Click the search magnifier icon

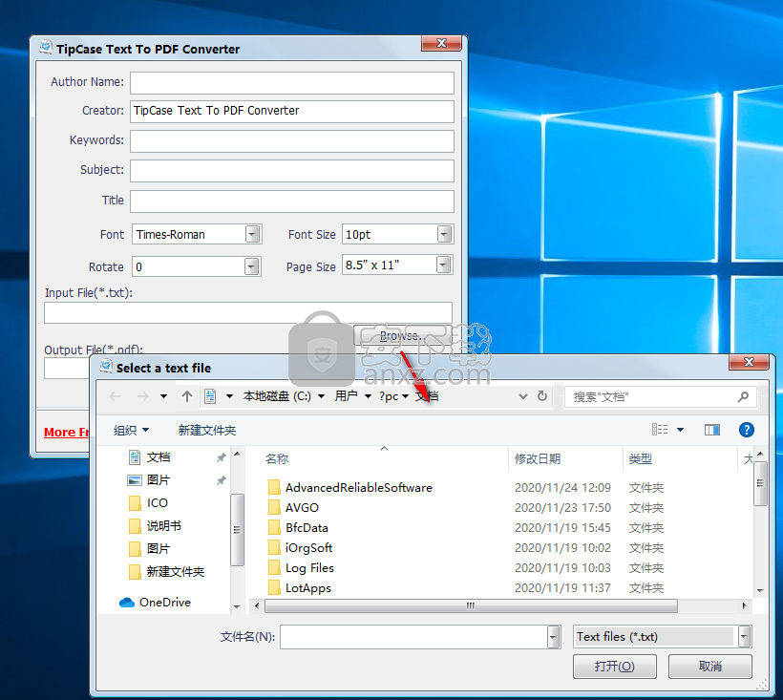coord(743,397)
